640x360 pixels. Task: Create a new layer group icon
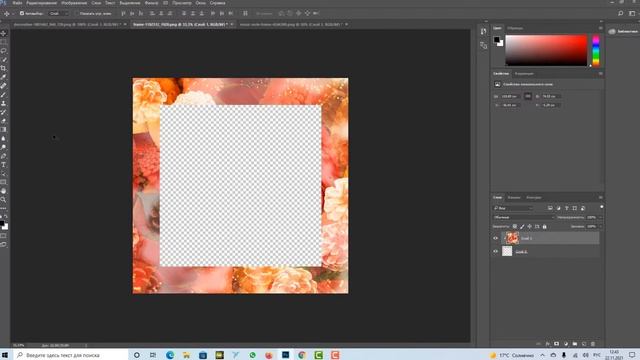pyautogui.click(x=575, y=344)
